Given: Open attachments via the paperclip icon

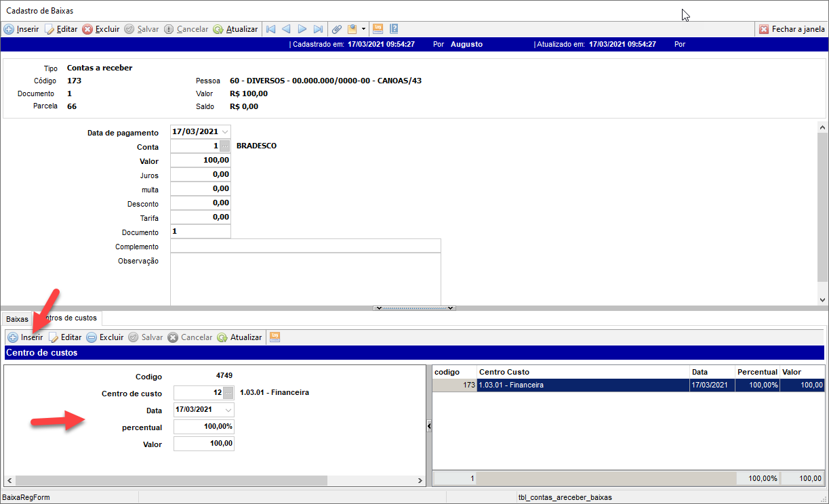Looking at the screenshot, I should tap(337, 29).
